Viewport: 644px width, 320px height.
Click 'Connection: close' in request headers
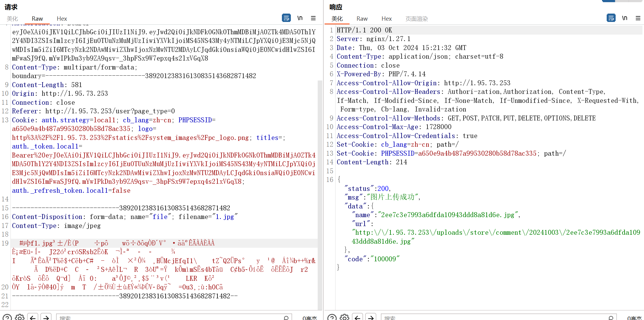43,102
